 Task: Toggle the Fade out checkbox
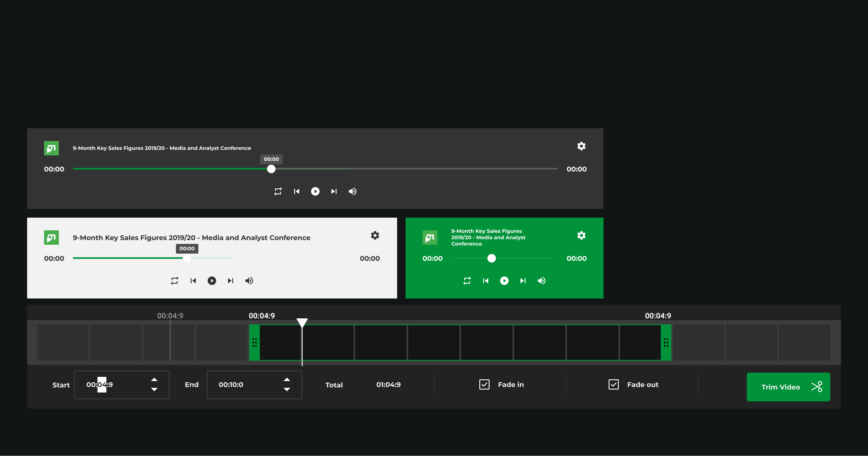tap(614, 384)
